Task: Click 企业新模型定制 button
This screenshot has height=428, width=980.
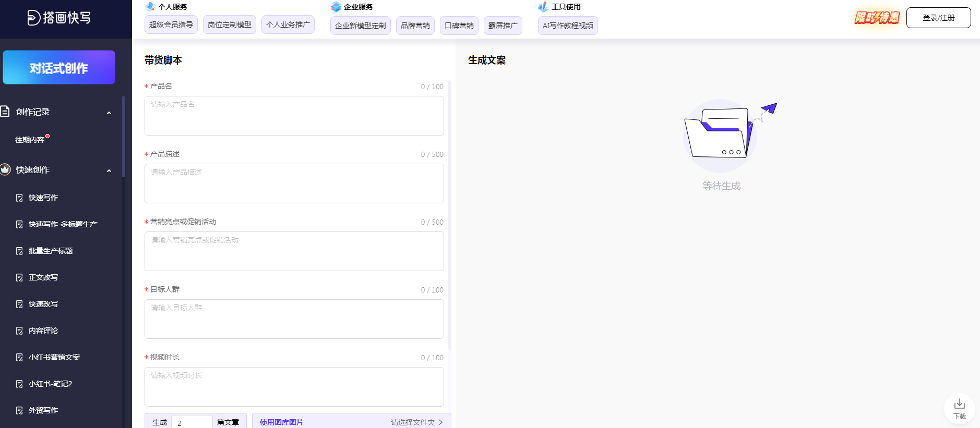Action: coord(361,26)
